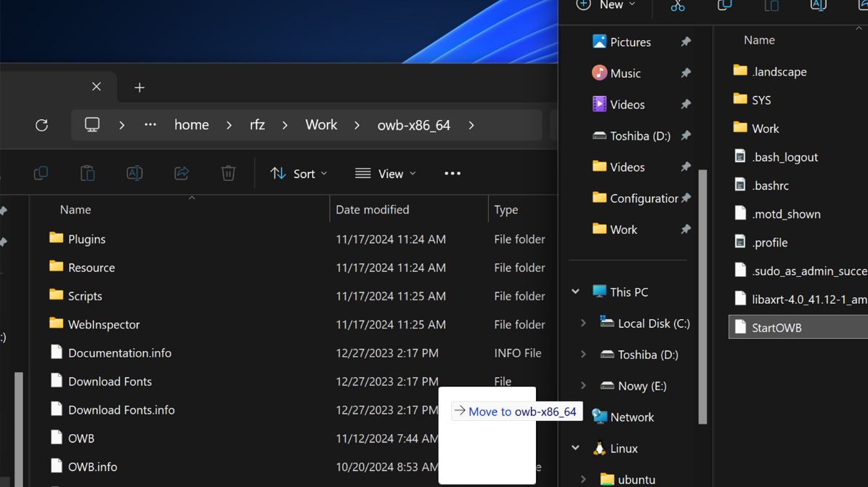The height and width of the screenshot is (487, 868).
Task: Open pinned Toshiba (D:) in quick access
Action: [633, 136]
